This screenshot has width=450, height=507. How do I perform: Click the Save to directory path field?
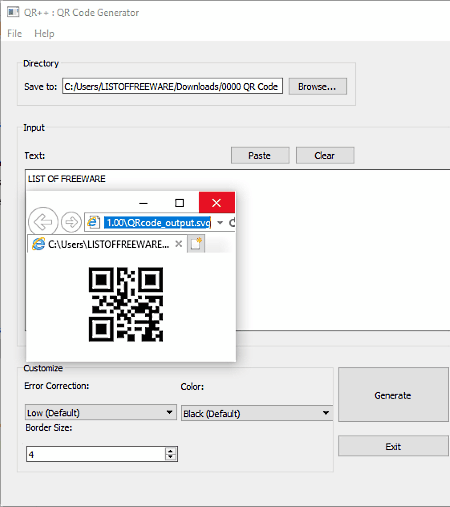point(172,86)
